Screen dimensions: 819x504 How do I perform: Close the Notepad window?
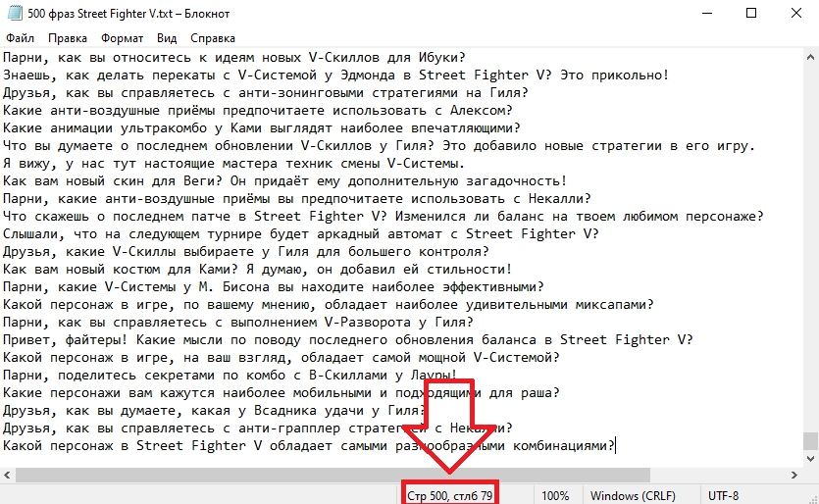796,13
